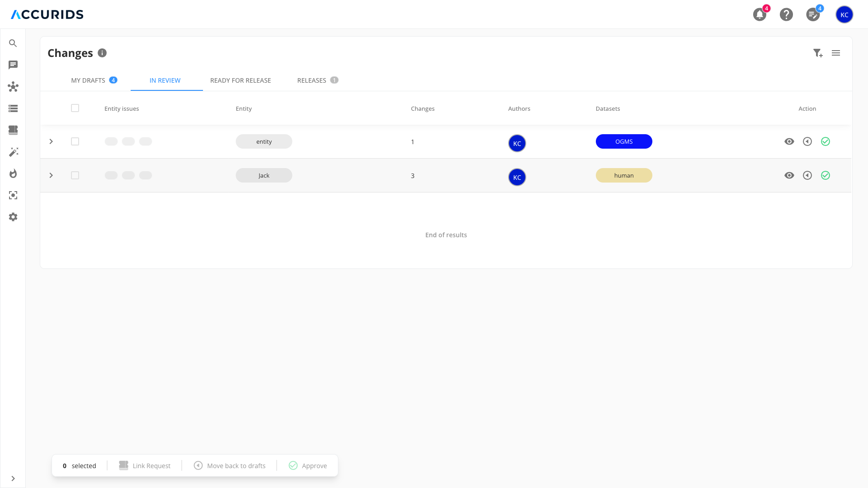This screenshot has width=868, height=488.
Task: Expand the entity row details
Action: tap(51, 141)
